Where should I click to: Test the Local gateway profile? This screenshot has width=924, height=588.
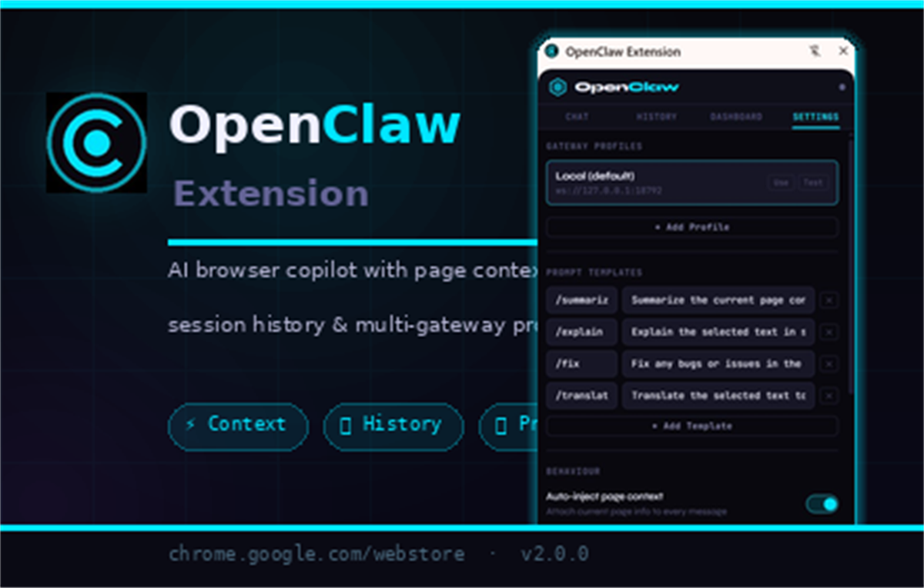coord(813,182)
